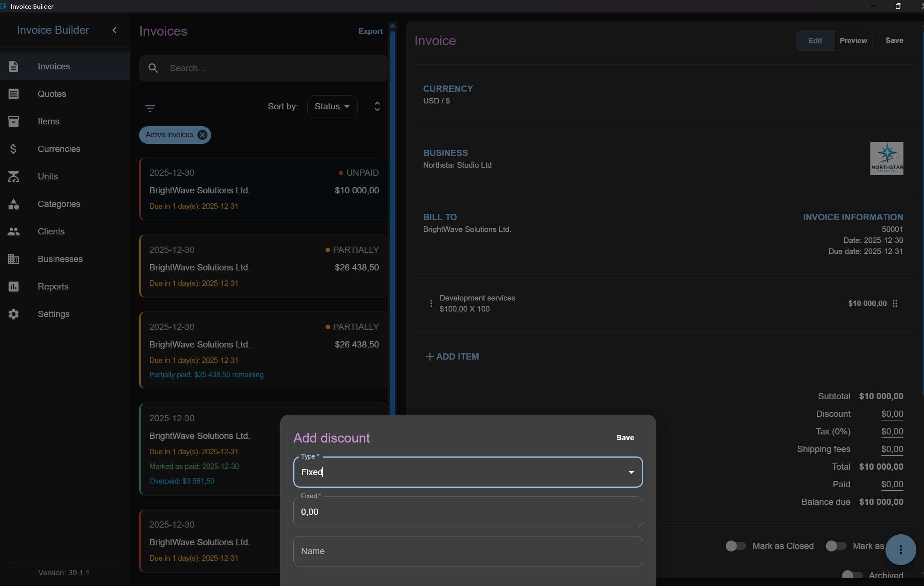Open the Reports chart icon

click(x=14, y=287)
